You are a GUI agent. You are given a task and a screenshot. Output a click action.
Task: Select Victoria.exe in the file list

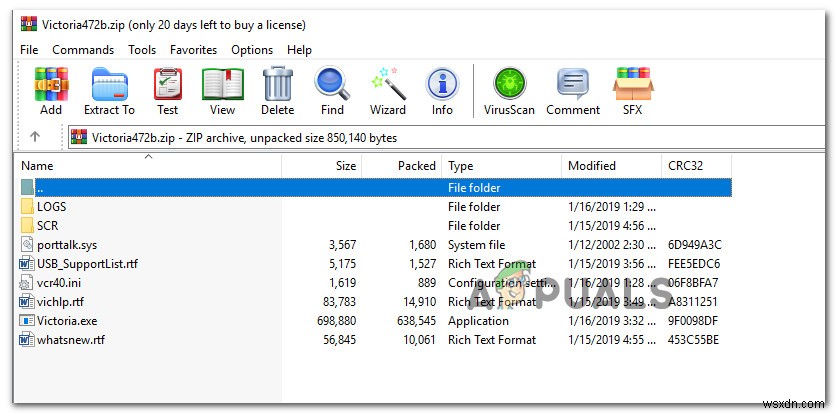tap(67, 321)
